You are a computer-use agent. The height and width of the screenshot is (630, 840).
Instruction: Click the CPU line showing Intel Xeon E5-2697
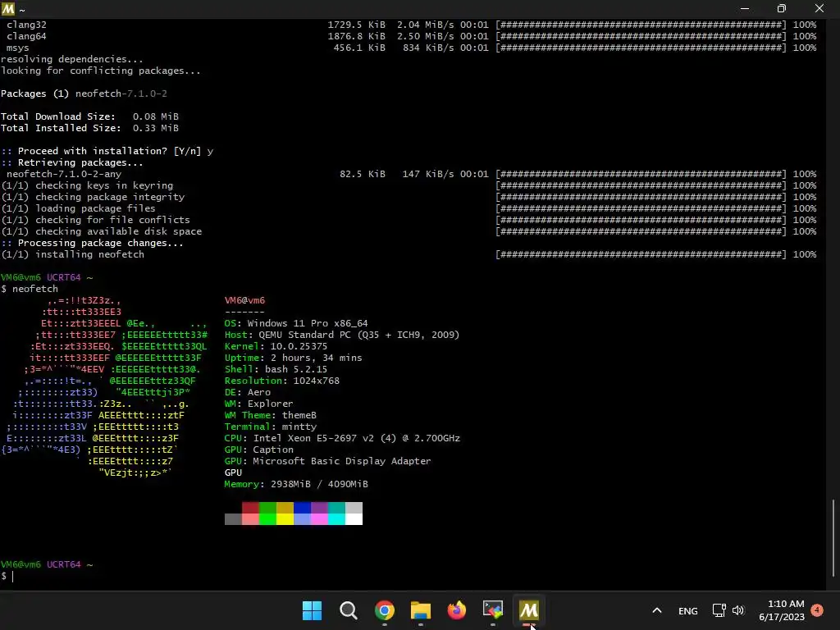(x=342, y=438)
